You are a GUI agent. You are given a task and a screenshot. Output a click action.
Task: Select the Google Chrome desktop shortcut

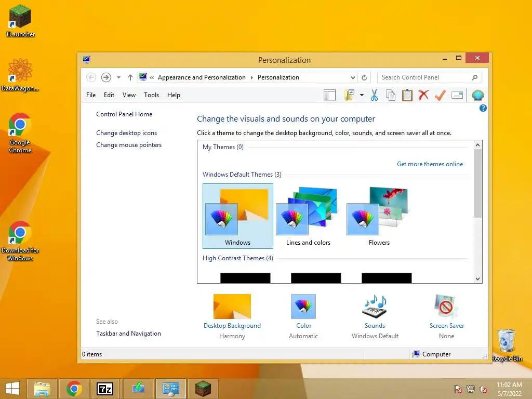(20, 133)
